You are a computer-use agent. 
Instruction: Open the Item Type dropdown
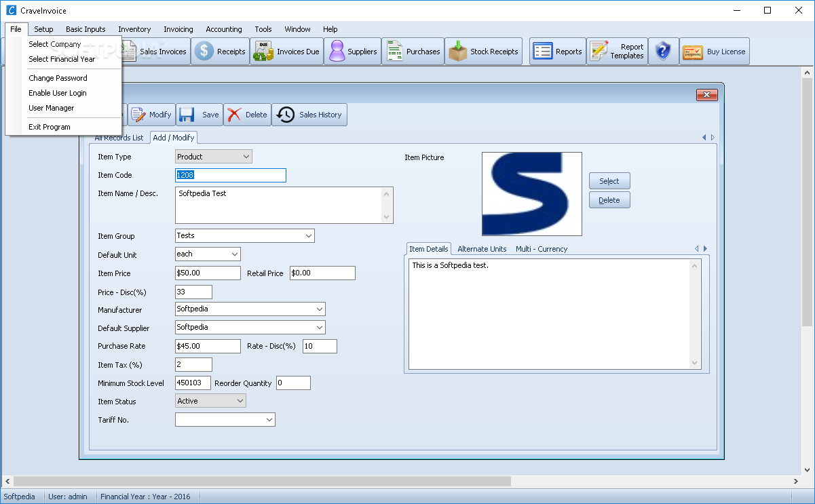[246, 157]
